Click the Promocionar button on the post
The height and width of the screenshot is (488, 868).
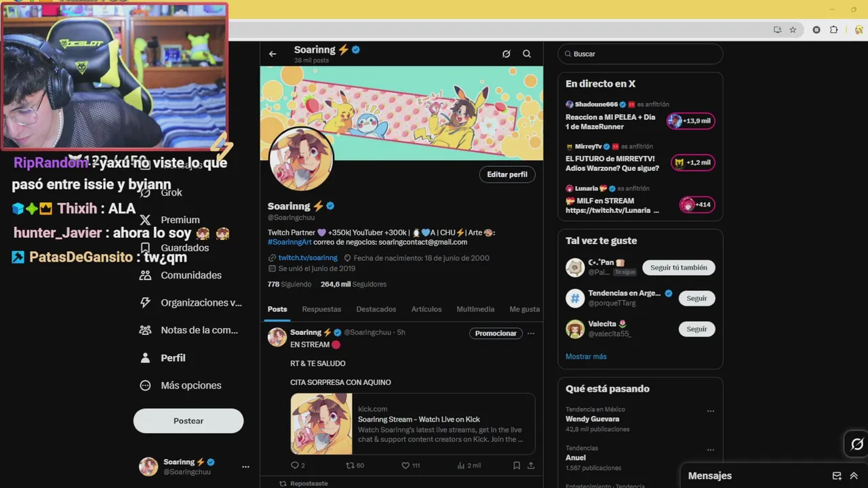(x=496, y=333)
